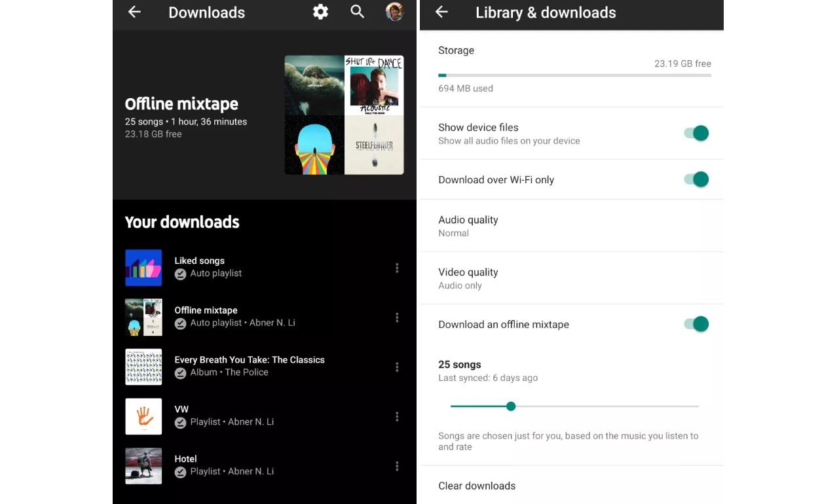Open the Video quality setting
The image size is (839, 504).
coord(468,278)
